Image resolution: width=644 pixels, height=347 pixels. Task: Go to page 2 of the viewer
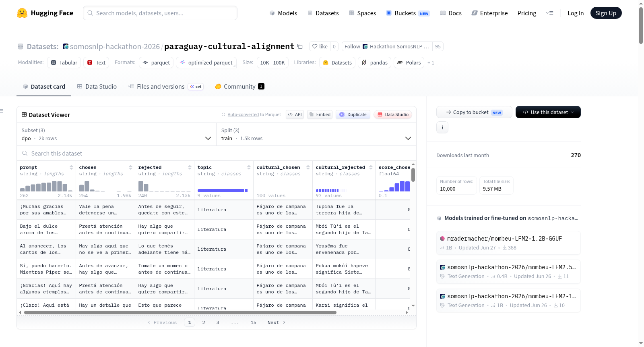tap(204, 322)
